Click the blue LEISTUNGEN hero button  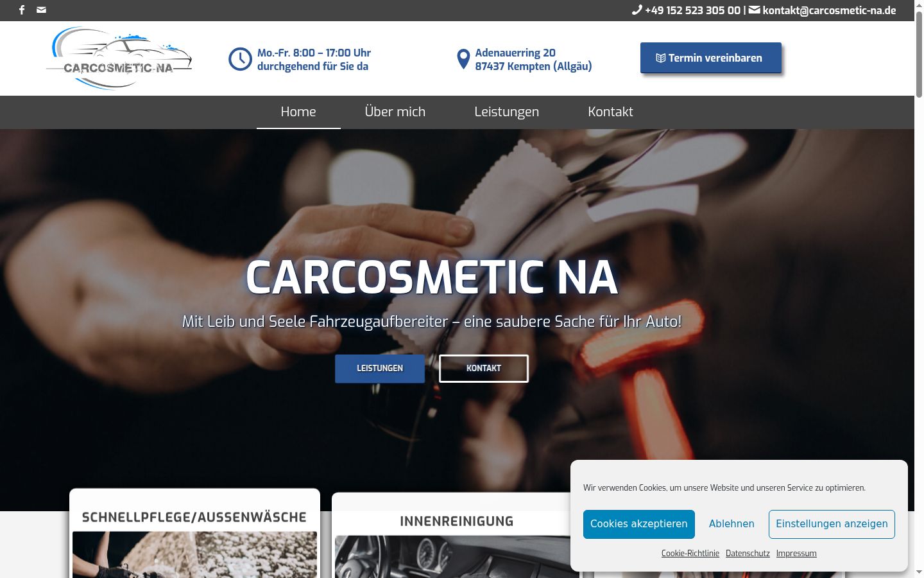(x=380, y=369)
